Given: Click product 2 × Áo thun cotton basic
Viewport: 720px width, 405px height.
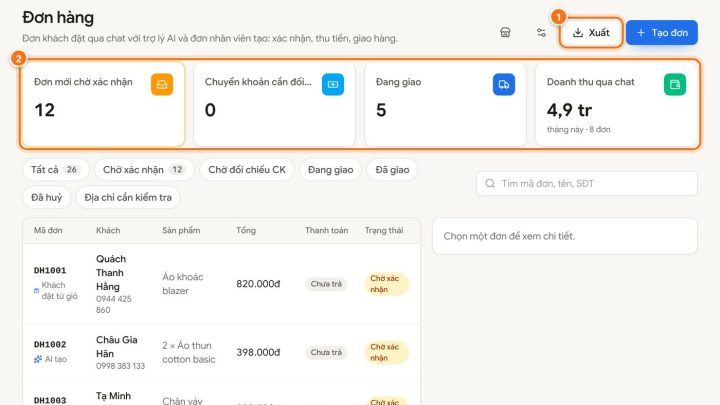Looking at the screenshot, I should click(189, 352).
